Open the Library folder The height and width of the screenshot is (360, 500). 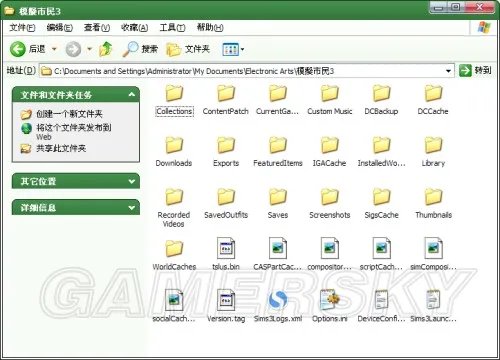(433, 151)
